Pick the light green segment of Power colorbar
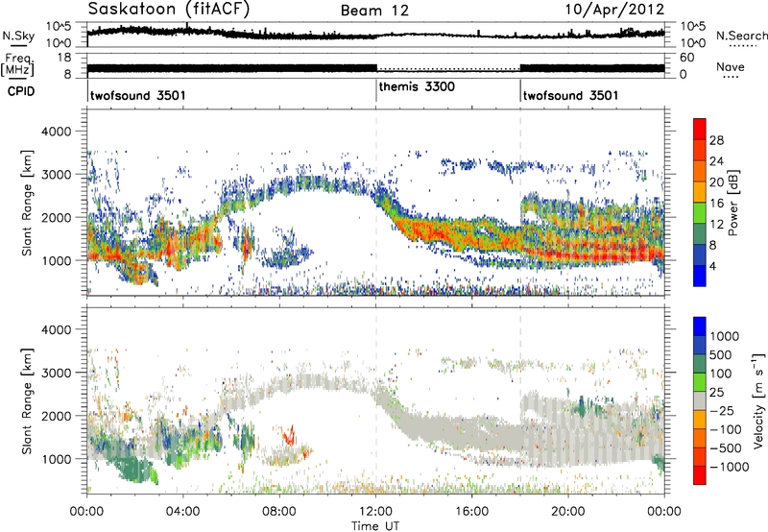 click(700, 213)
